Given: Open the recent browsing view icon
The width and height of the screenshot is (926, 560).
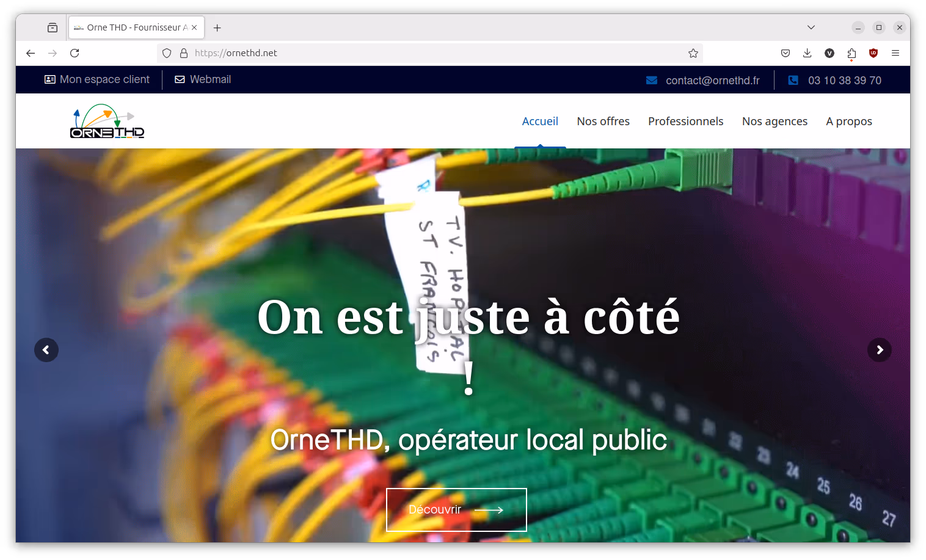Looking at the screenshot, I should pos(53,27).
